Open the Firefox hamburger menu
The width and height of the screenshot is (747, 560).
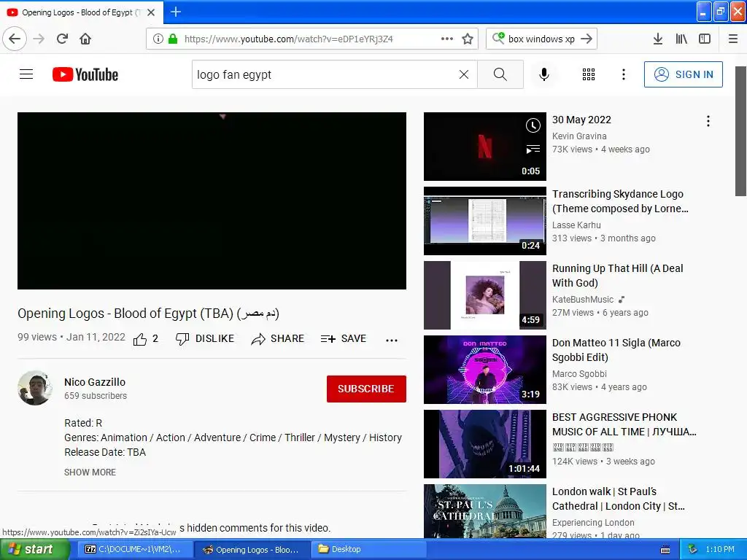click(x=733, y=39)
